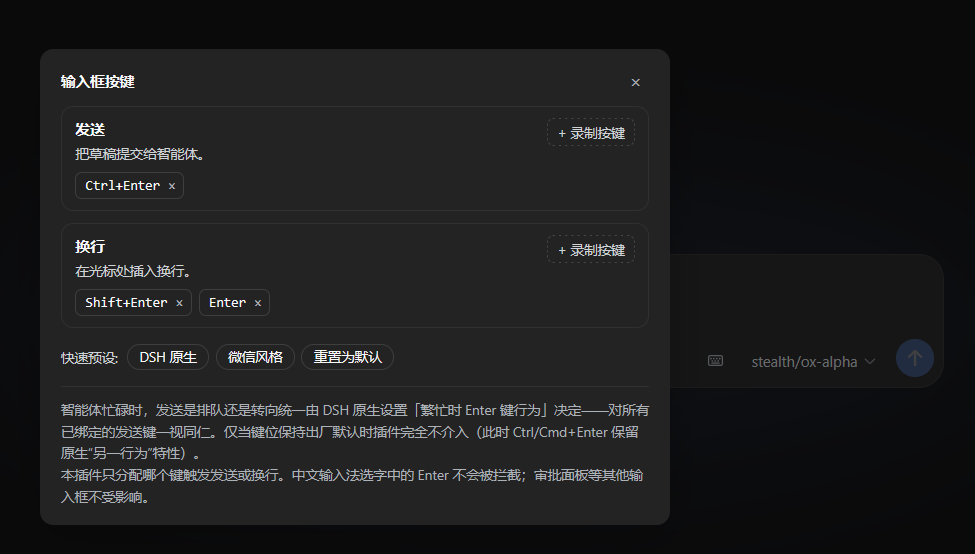Click the 发送 section heading

[x=90, y=129]
